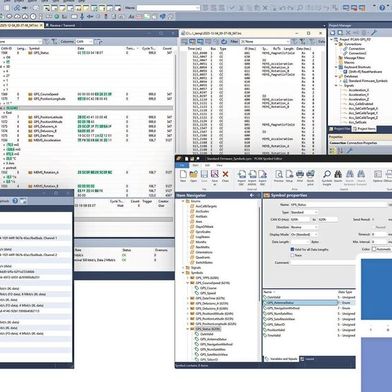
Task: Click Options icon in Symbol Editor ribbon
Action: (378, 174)
